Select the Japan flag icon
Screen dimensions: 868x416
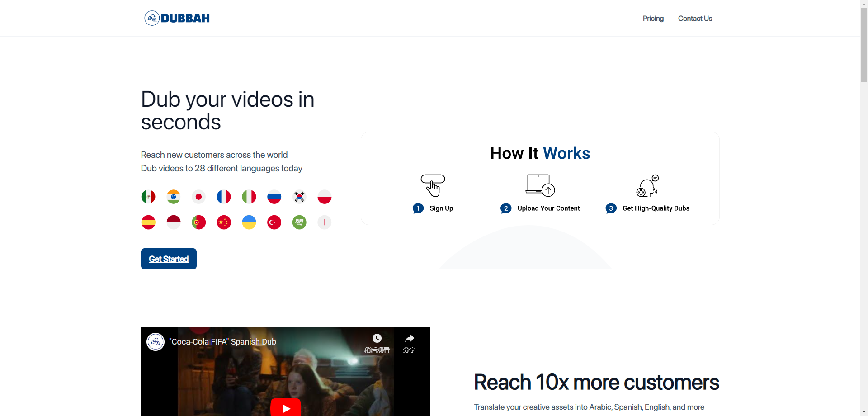coord(198,197)
